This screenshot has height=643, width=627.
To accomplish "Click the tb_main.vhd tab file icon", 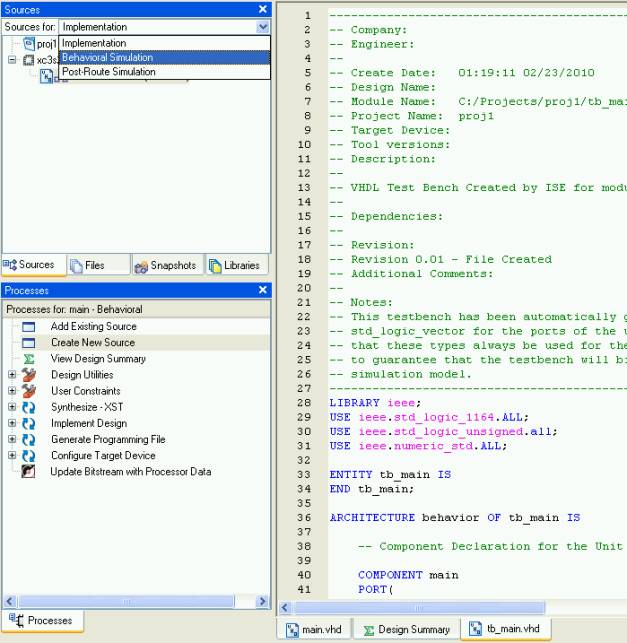I will (x=475, y=629).
